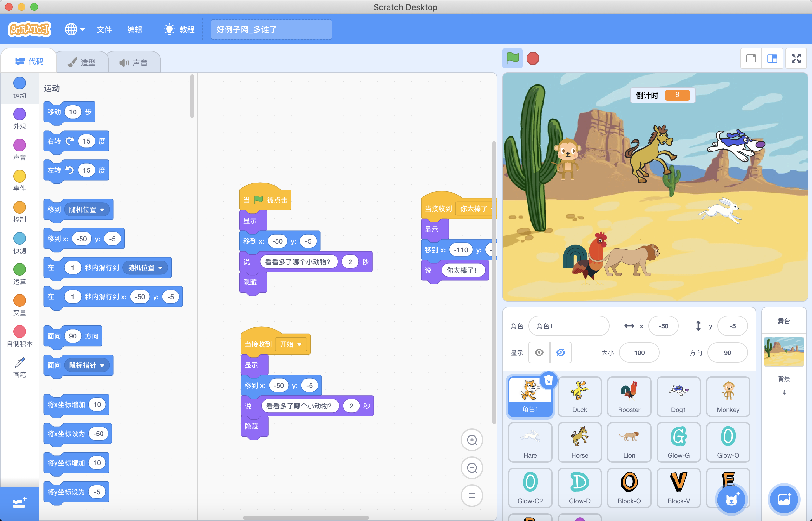Select the Block-O sprite
This screenshot has width=812, height=521.
click(x=629, y=488)
